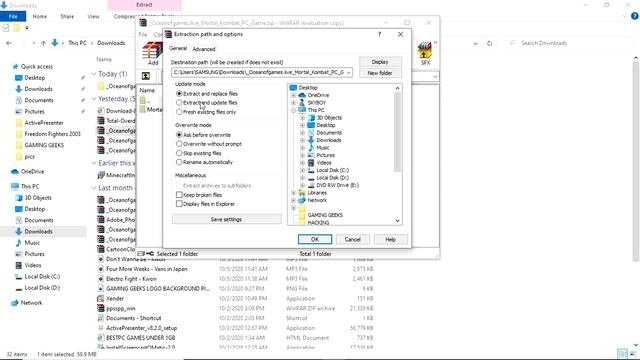640x360 pixels.
Task: Expand Libraries node in dialog tree
Action: point(293,193)
